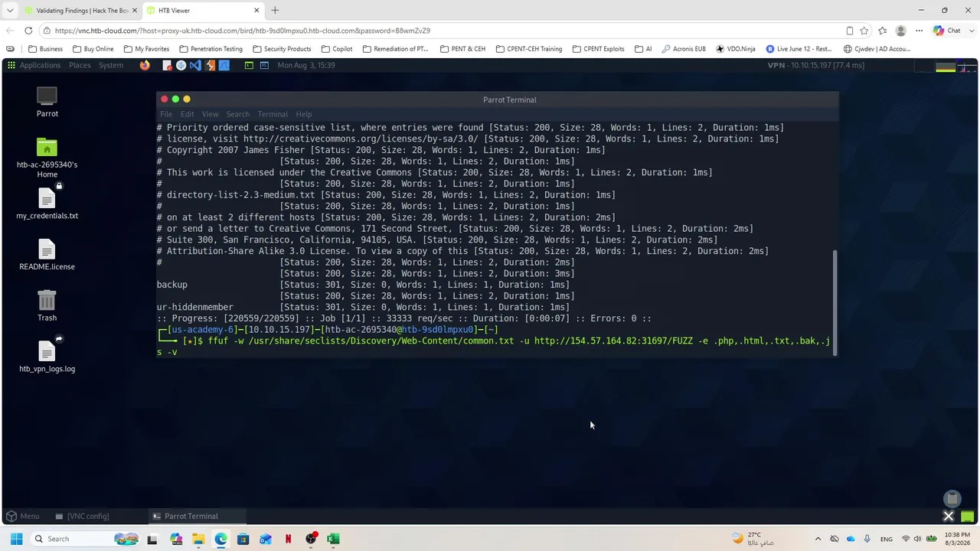Open File Explorer on the taskbar
This screenshot has width=980, height=551.
[x=198, y=539]
